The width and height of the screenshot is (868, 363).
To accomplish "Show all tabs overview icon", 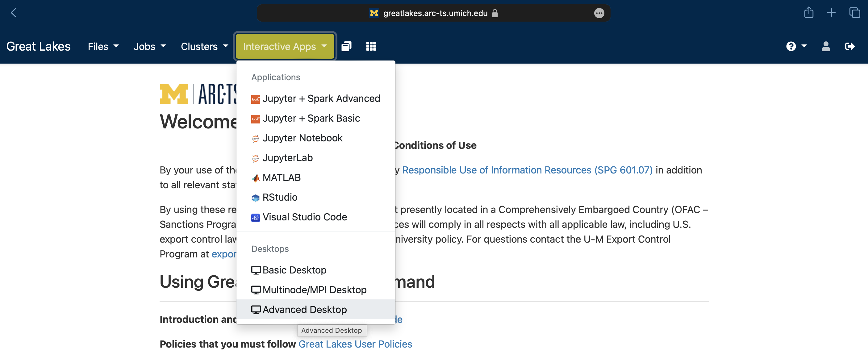I will 854,13.
